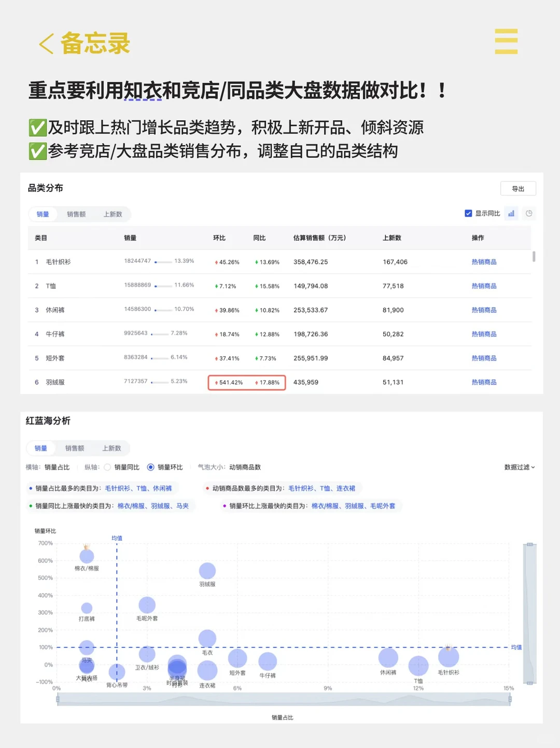Select 销售额 tab in 品类分布

(x=76, y=214)
